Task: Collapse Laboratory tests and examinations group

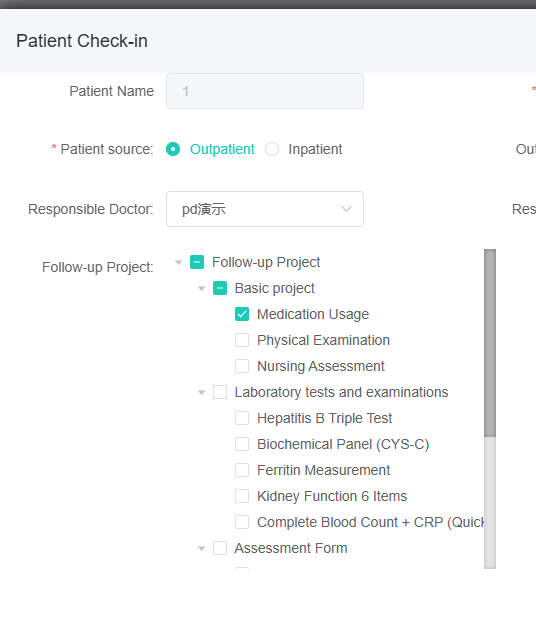Action: (x=202, y=392)
